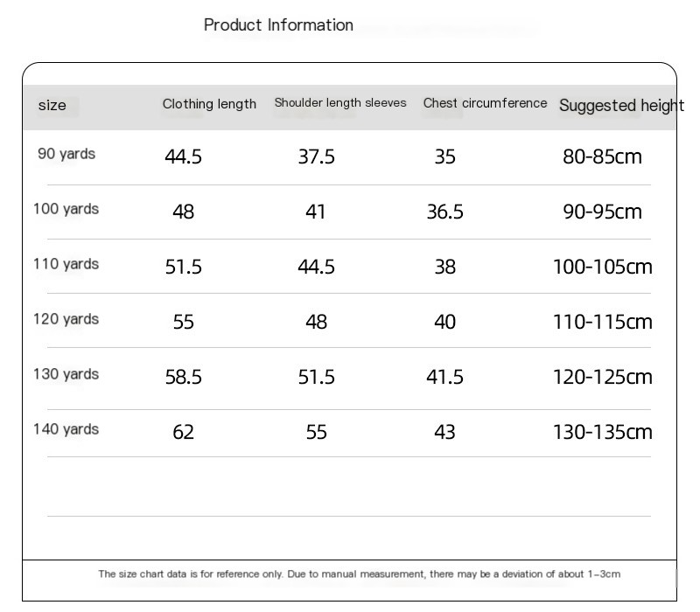Click the 58.5 clothing length value
The image size is (700, 612).
pyautogui.click(x=184, y=377)
